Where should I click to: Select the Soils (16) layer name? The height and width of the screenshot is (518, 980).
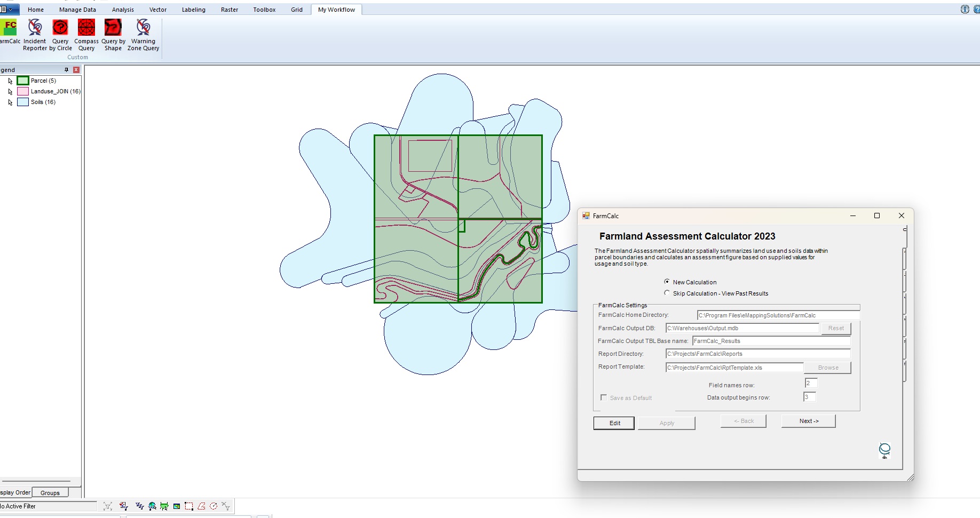pyautogui.click(x=43, y=102)
